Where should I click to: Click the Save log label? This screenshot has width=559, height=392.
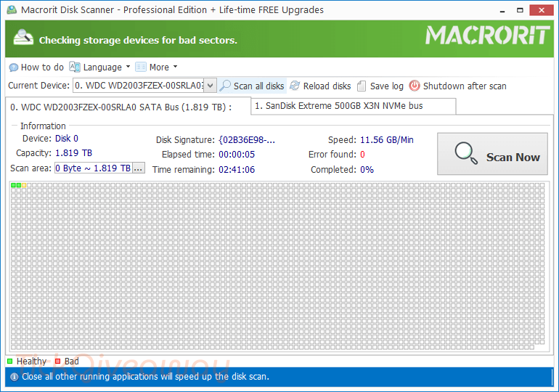click(x=387, y=86)
